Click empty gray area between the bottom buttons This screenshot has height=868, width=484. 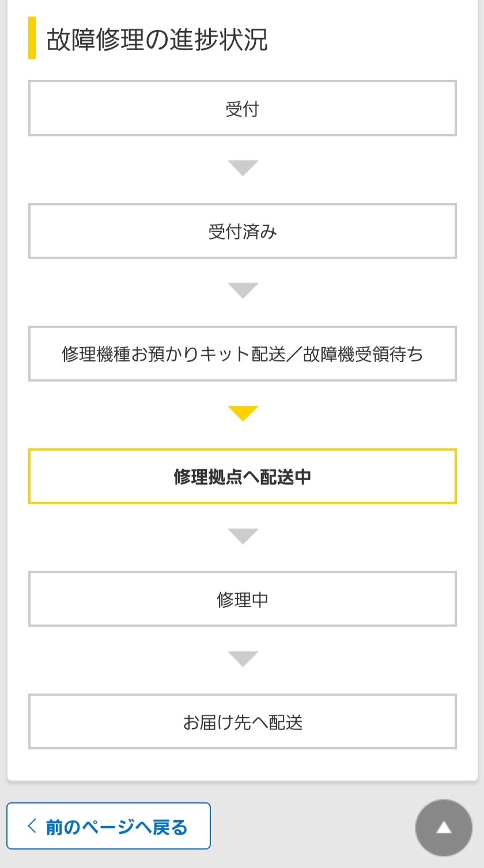tap(311, 827)
